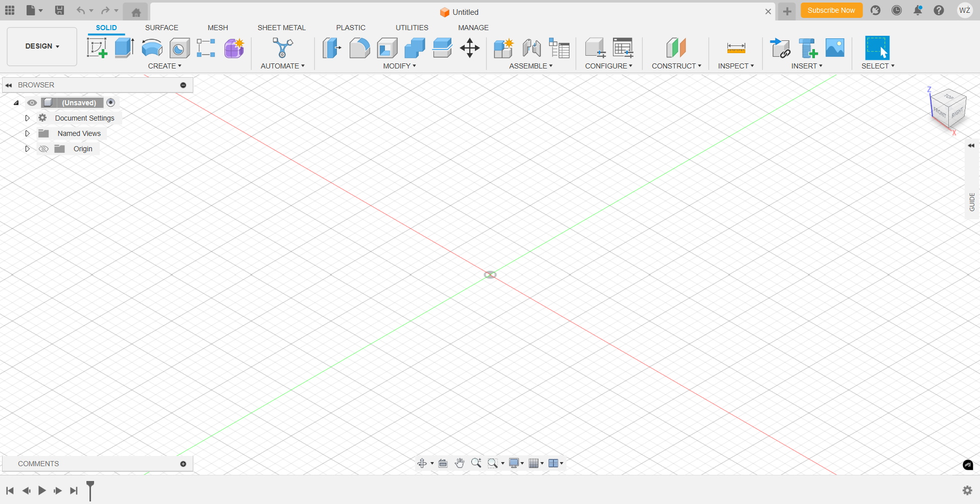
Task: Switch to the UTILITIES tab
Action: click(x=412, y=28)
